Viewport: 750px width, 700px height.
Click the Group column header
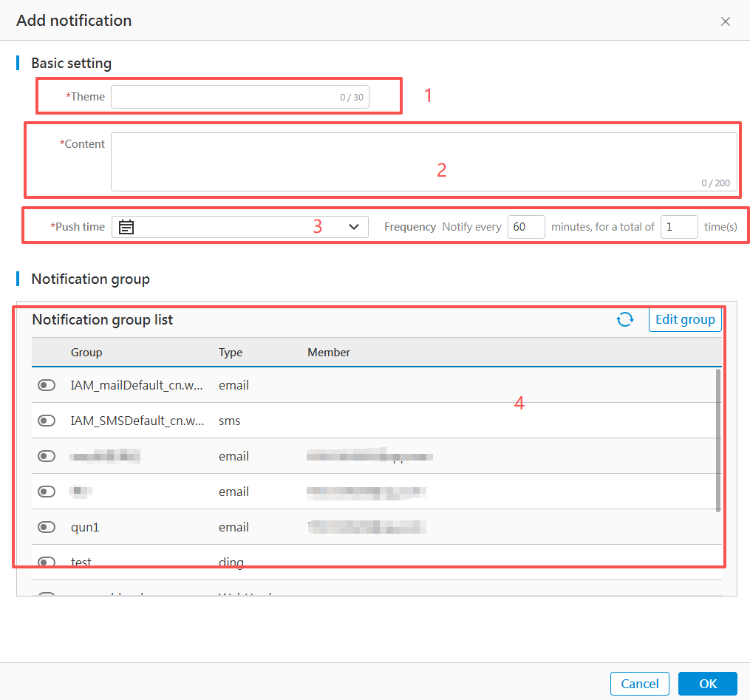(x=86, y=353)
